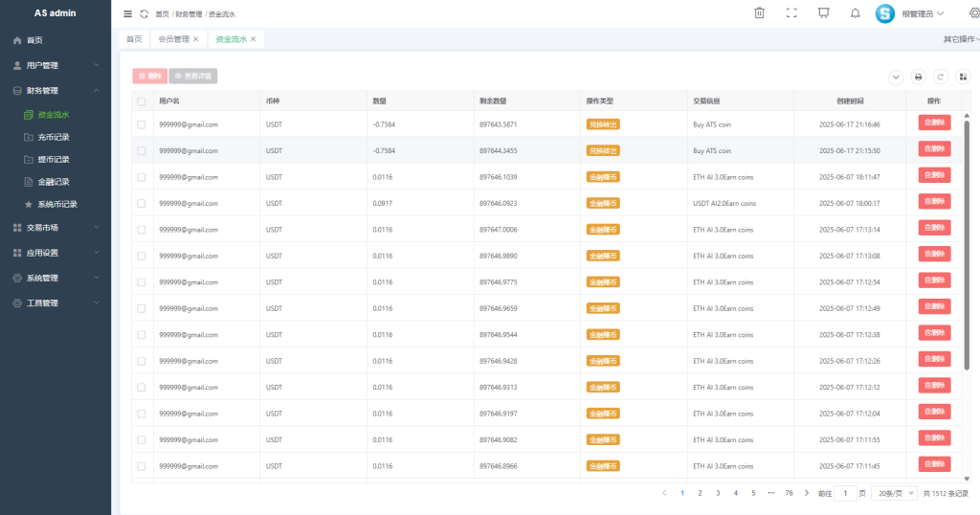This screenshot has height=515, width=980.
Task: Click the 创建时间 column header
Action: tap(850, 101)
